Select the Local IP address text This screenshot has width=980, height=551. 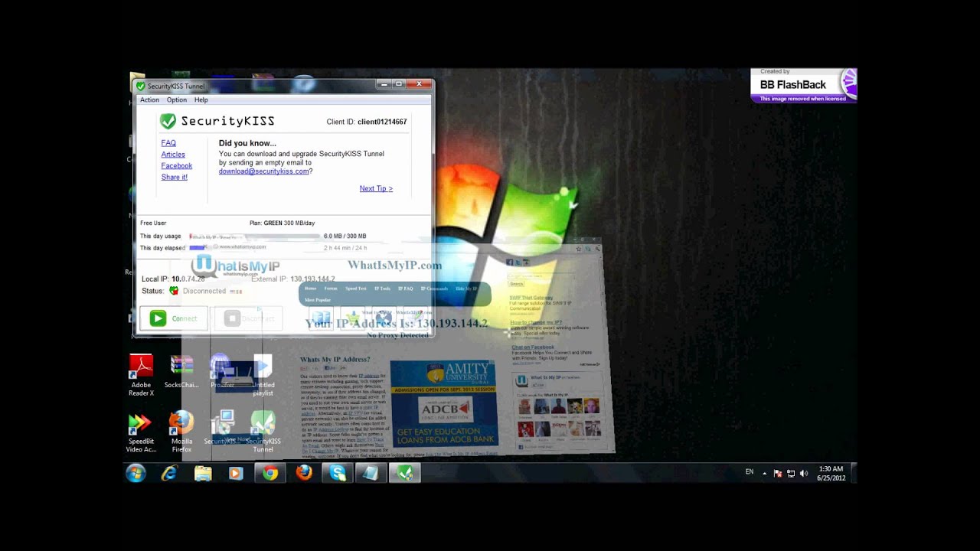pyautogui.click(x=173, y=279)
